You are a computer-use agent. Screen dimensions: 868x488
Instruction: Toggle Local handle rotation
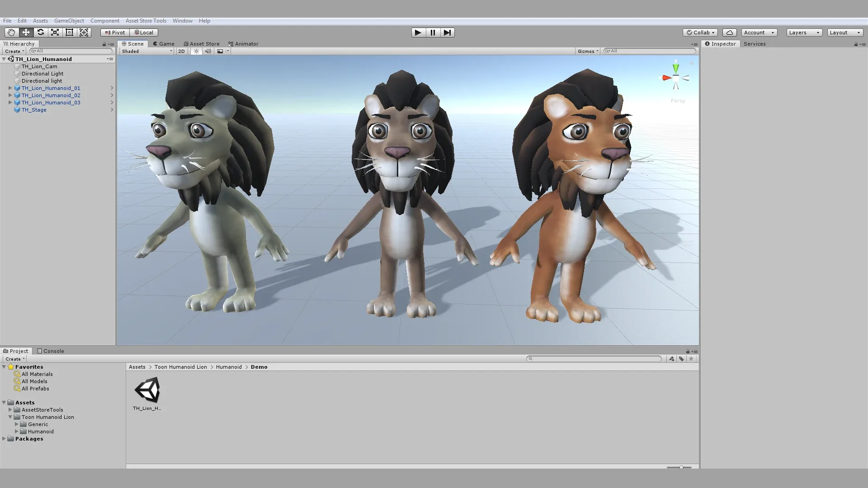coord(144,33)
